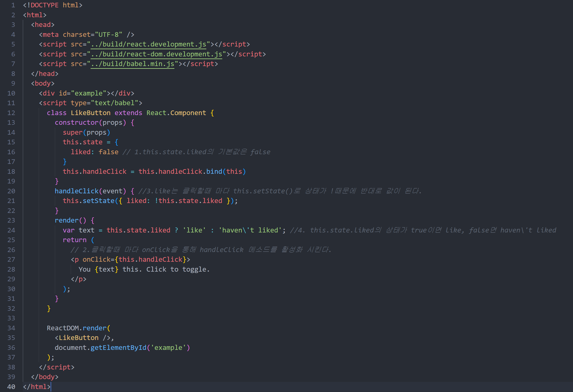Image resolution: width=573 pixels, height=392 pixels.
Task: Click the onClick attribute in p tag
Action: 96,260
